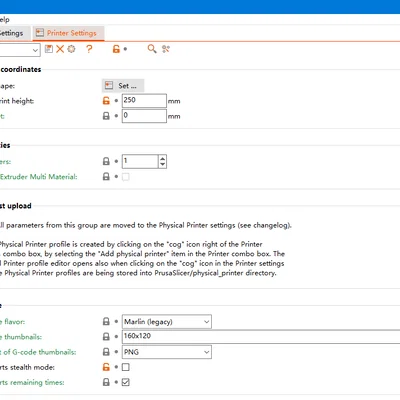The width and height of the screenshot is (400, 400).
Task: Click bullet dot beside remaining times checkbox
Action: [x=116, y=382]
